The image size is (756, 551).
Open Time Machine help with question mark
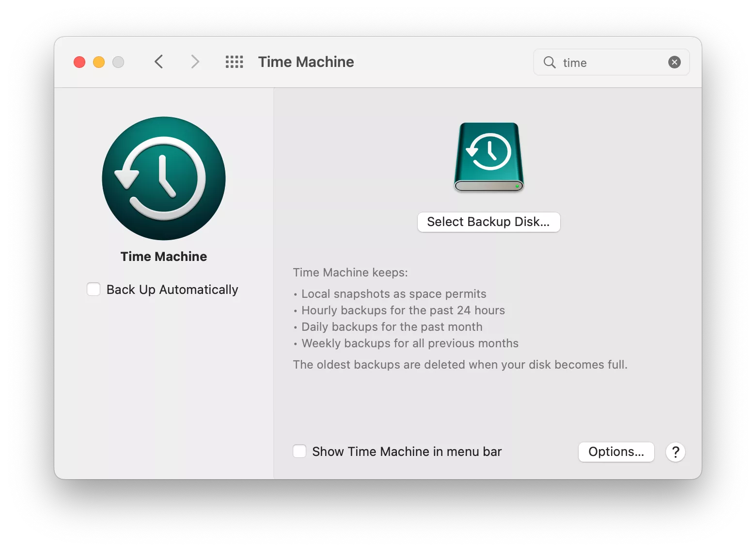[x=676, y=452]
